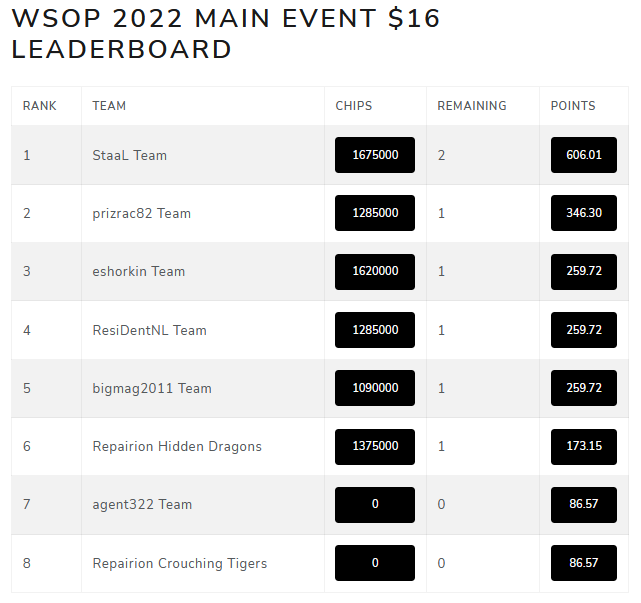Select the 346.30 points badge
The height and width of the screenshot is (603, 641).
point(584,213)
